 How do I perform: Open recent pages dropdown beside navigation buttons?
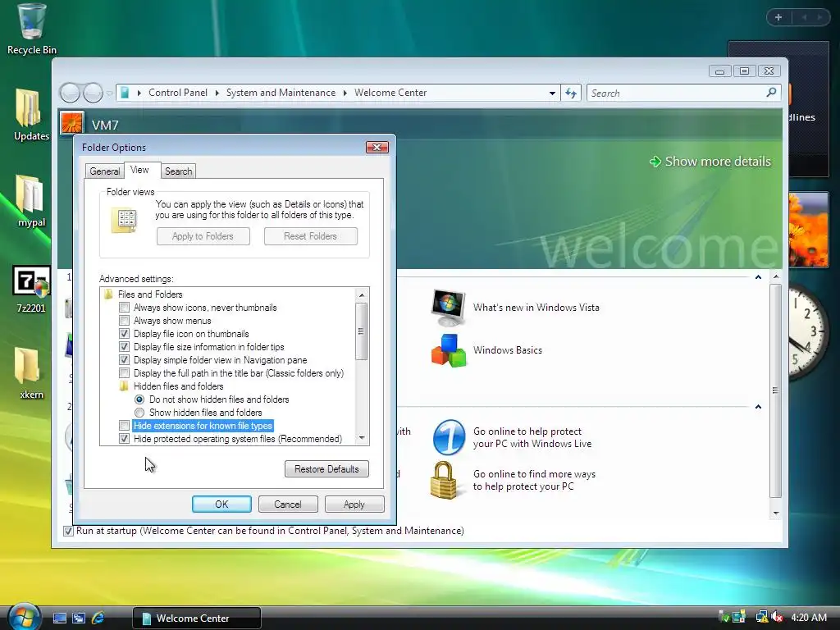(109, 94)
